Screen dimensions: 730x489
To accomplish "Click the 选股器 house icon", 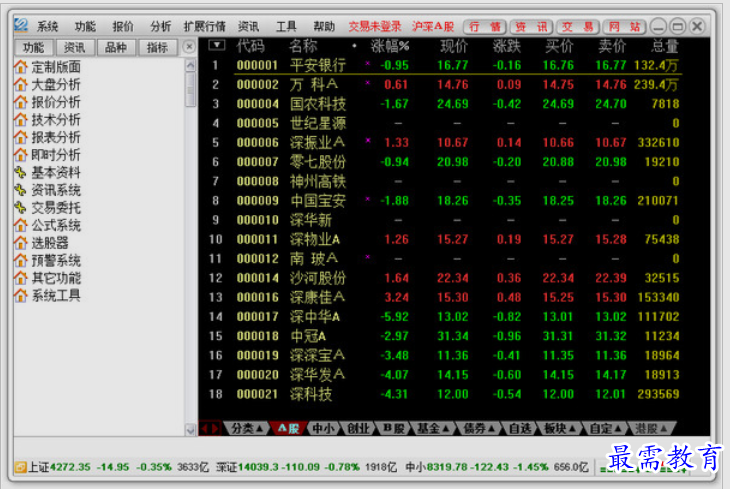I will coord(20,243).
